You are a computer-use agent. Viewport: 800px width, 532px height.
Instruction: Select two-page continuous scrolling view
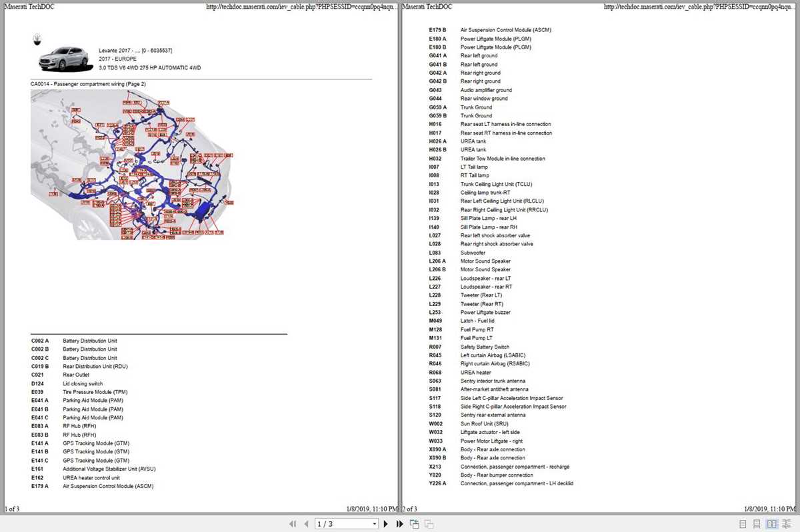coord(787,524)
